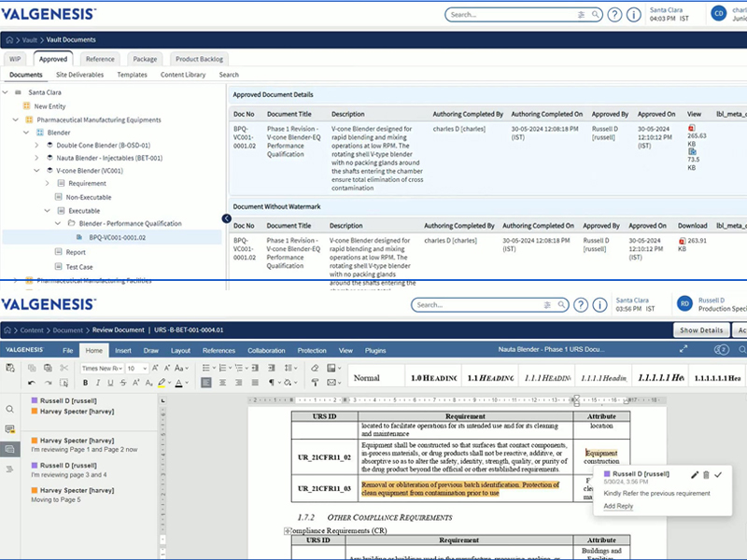Click the Show Details button
The image size is (747, 560).
701,329
